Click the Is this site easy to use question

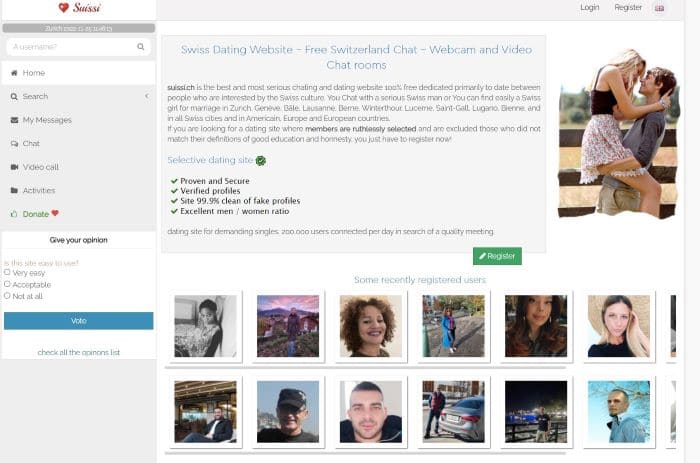pyautogui.click(x=41, y=263)
